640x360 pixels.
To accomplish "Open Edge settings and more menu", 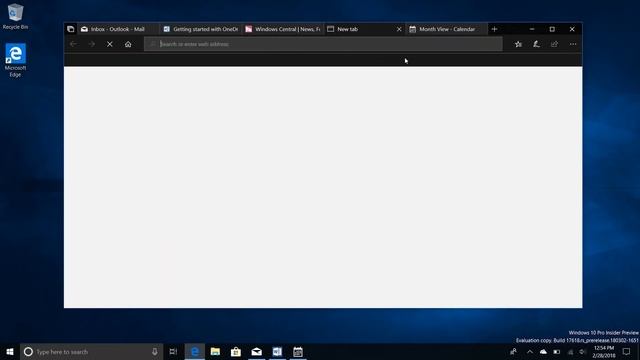I will click(573, 44).
